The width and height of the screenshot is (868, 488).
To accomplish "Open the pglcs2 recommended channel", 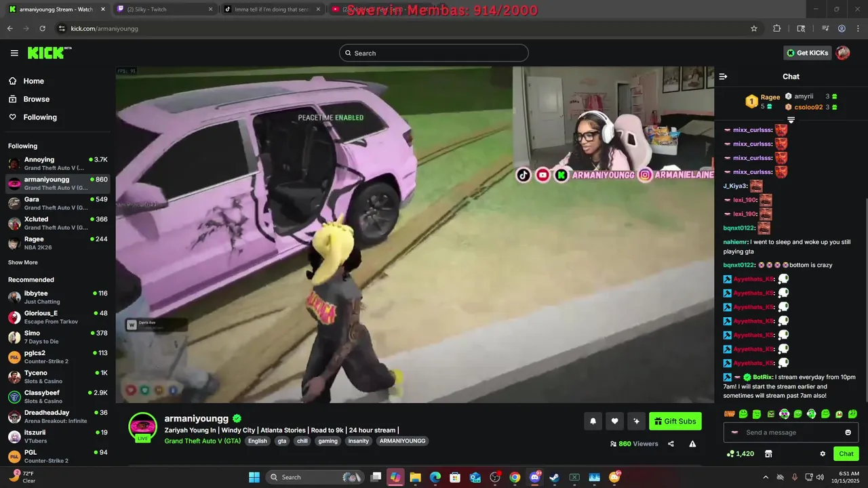I will [x=58, y=357].
